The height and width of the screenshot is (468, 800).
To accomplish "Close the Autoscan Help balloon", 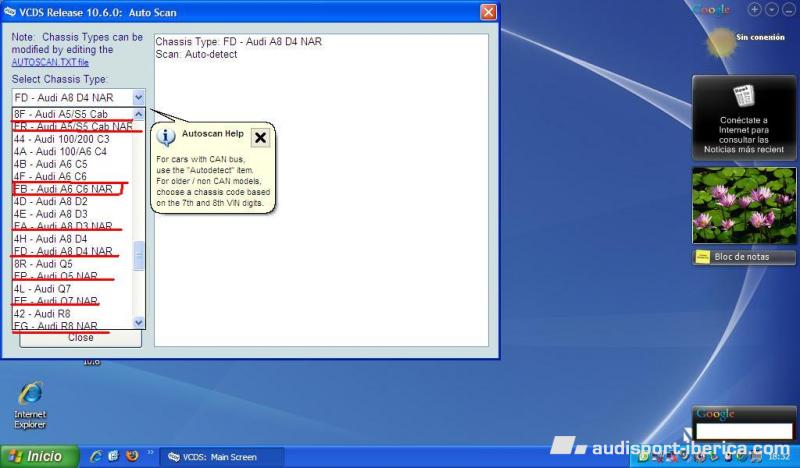I will coord(260,137).
